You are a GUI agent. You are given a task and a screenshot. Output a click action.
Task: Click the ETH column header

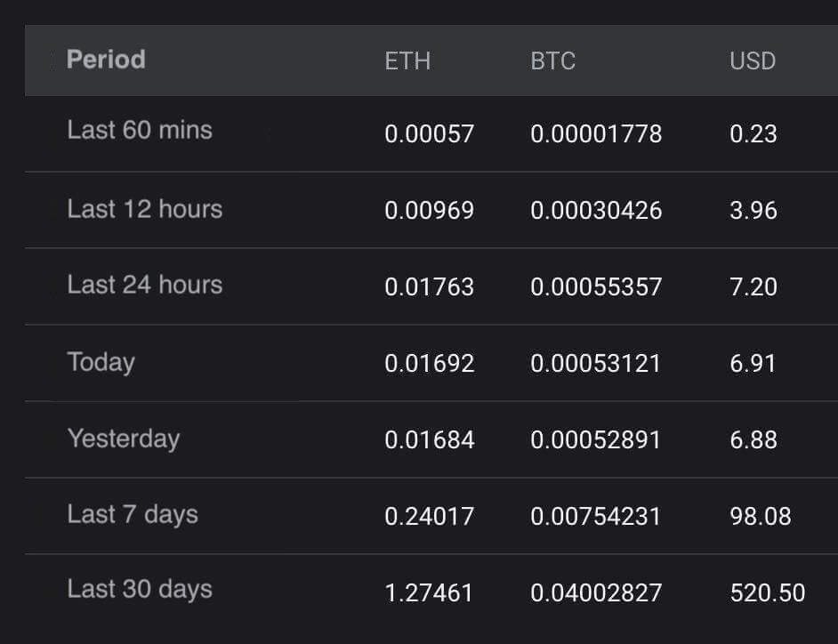(407, 61)
